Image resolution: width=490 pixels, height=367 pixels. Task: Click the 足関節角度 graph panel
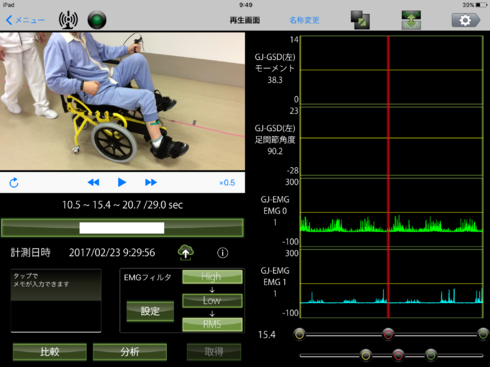392,141
